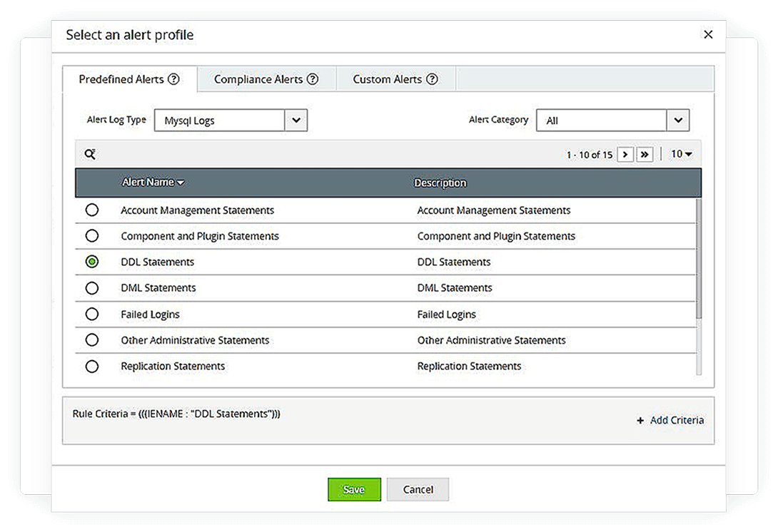Click help icon beside Custom Alerts

point(432,79)
